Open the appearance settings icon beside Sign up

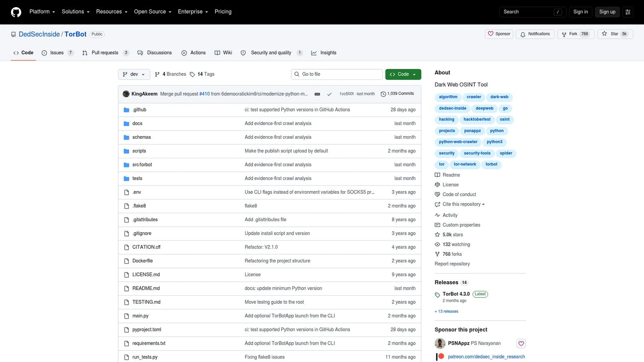tap(627, 12)
